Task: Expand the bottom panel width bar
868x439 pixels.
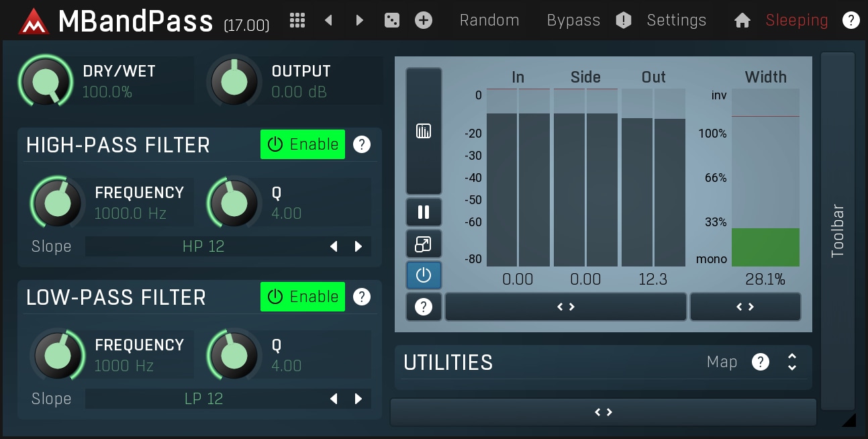Action: (604, 412)
